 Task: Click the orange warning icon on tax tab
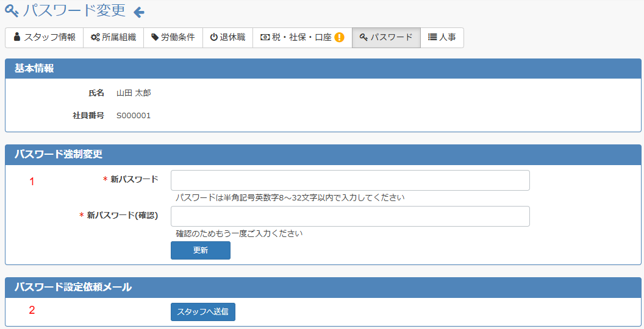click(340, 37)
